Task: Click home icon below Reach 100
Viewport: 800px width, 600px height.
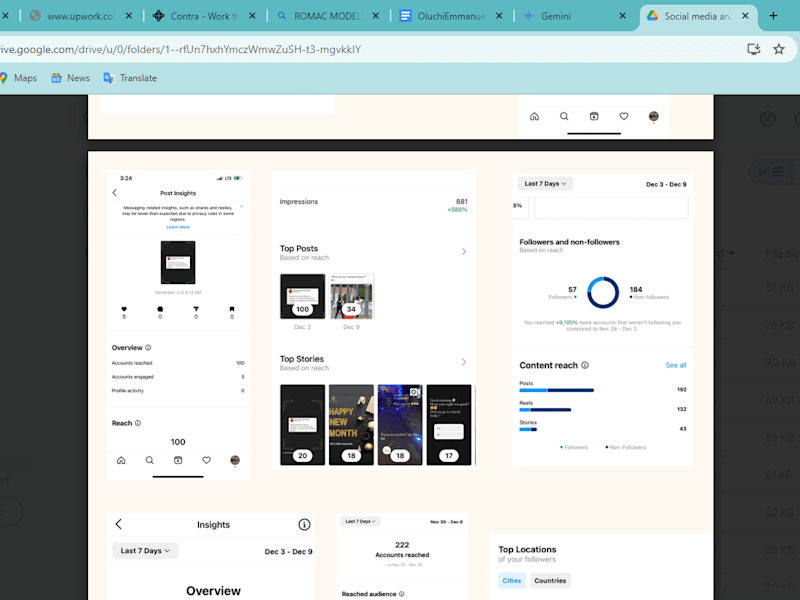Action: tap(121, 460)
